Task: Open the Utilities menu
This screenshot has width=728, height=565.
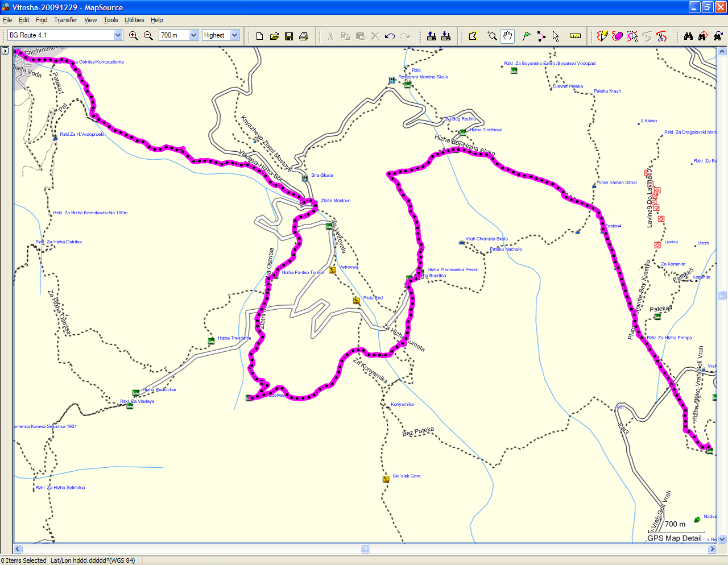Action: pyautogui.click(x=134, y=20)
